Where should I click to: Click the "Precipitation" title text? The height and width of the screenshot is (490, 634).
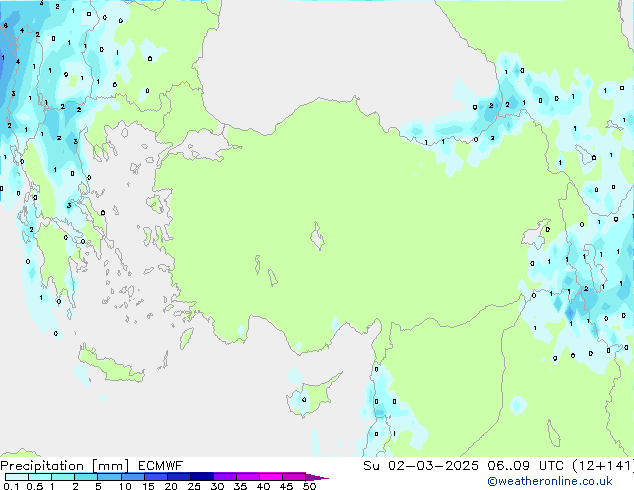[42, 466]
